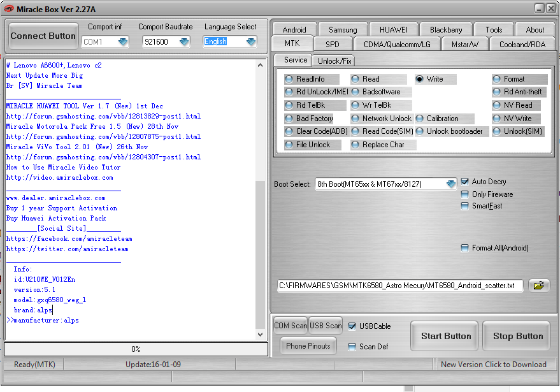This screenshot has width=560, height=392.
Task: Open the Tools tab
Action: point(494,30)
